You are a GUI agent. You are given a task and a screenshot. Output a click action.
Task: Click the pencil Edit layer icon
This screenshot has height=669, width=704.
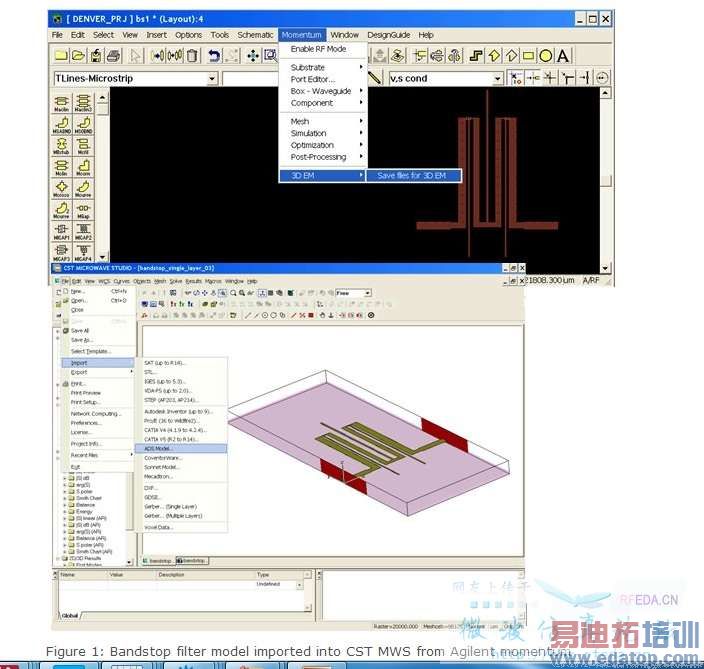point(374,78)
